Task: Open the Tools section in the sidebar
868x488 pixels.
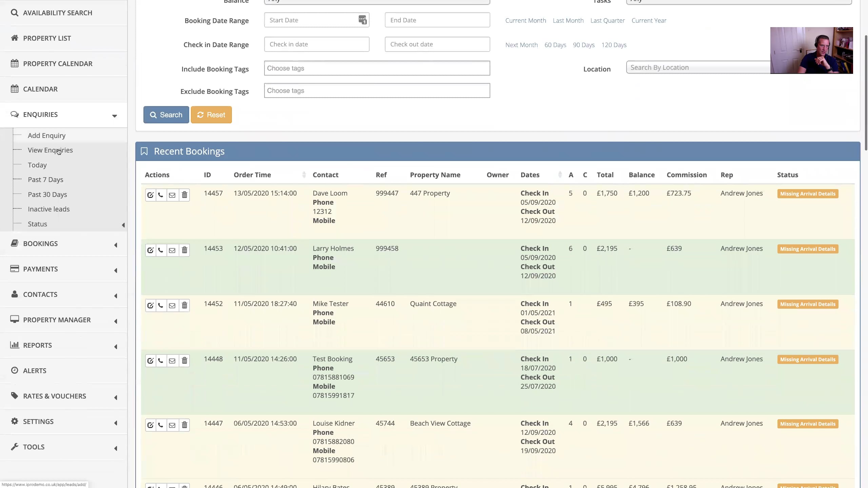Action: point(34,447)
